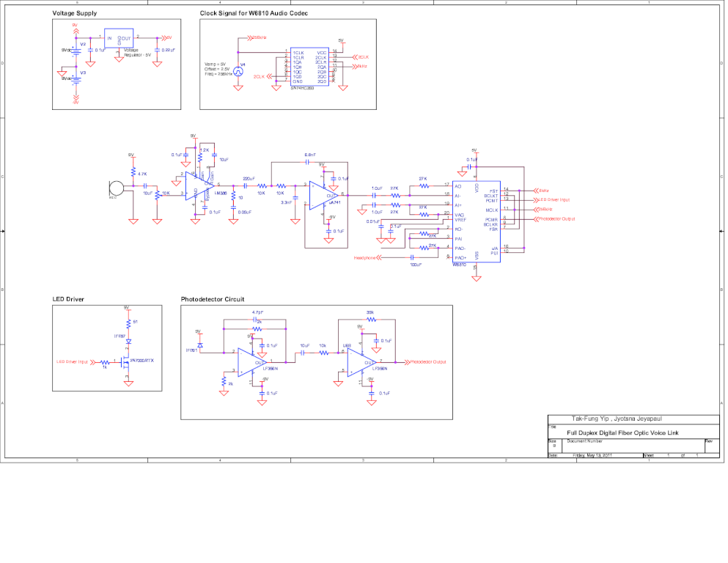Click the 6.8nF feedback capacitor
Image resolution: width=728 pixels, height=563 pixels.
(307, 162)
